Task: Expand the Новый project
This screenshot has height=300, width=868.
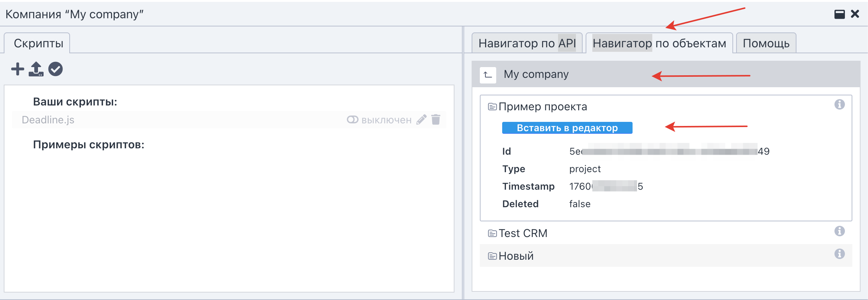Action: (x=516, y=256)
